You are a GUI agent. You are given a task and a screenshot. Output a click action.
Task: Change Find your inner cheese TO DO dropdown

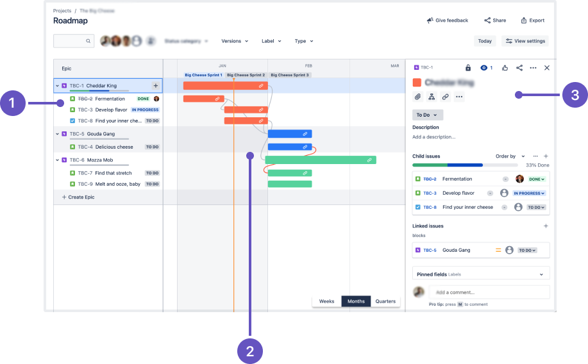(536, 207)
